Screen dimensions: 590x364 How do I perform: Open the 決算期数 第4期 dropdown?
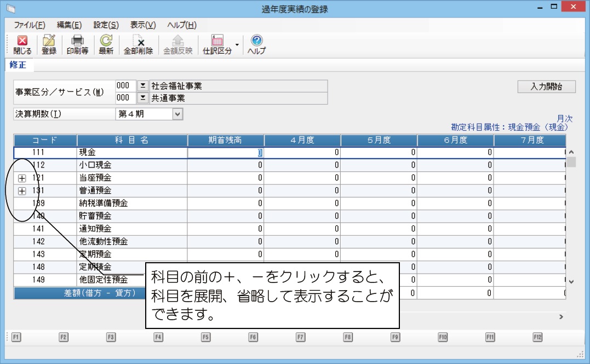[x=177, y=114]
